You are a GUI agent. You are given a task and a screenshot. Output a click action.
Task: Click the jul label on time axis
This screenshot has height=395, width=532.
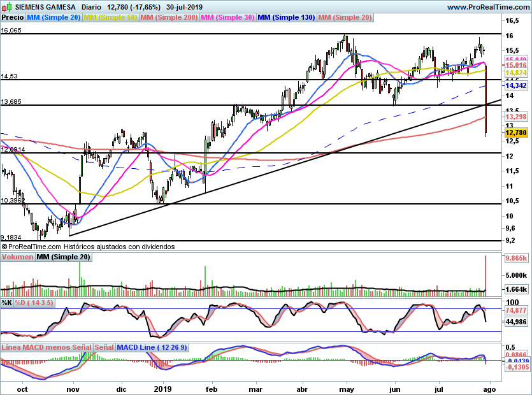439,389
